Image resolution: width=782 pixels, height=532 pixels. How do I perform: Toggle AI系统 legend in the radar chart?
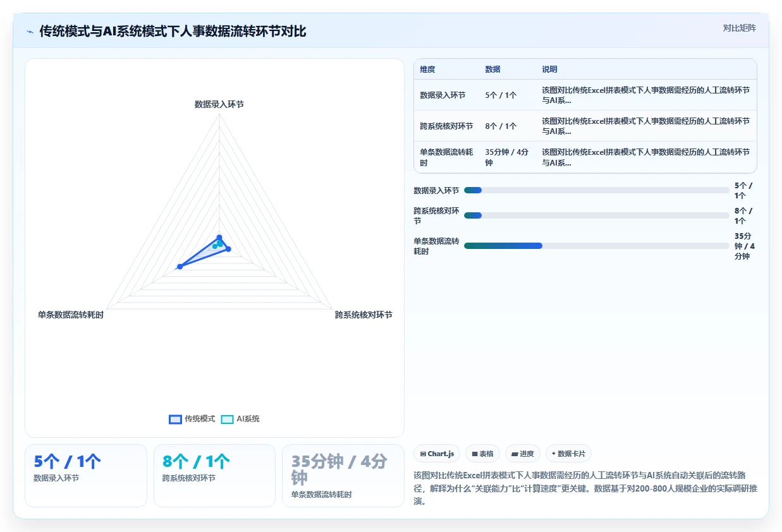pyautogui.click(x=240, y=419)
